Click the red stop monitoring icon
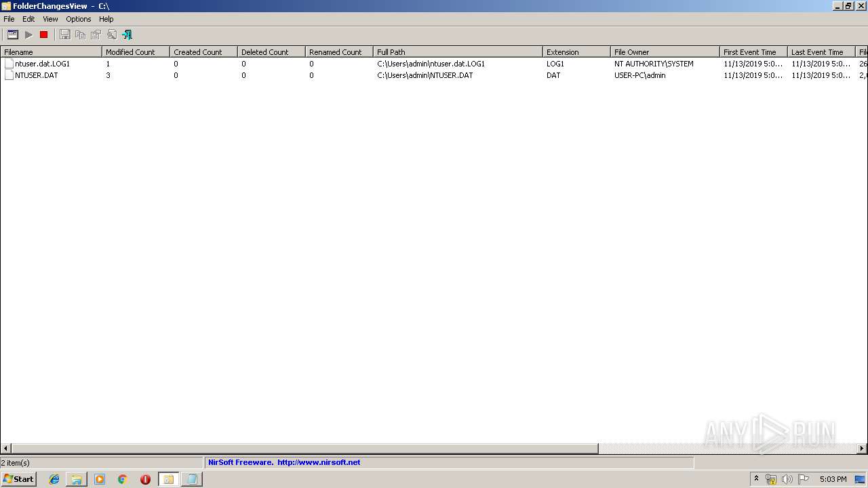This screenshot has width=868, height=488. [44, 35]
